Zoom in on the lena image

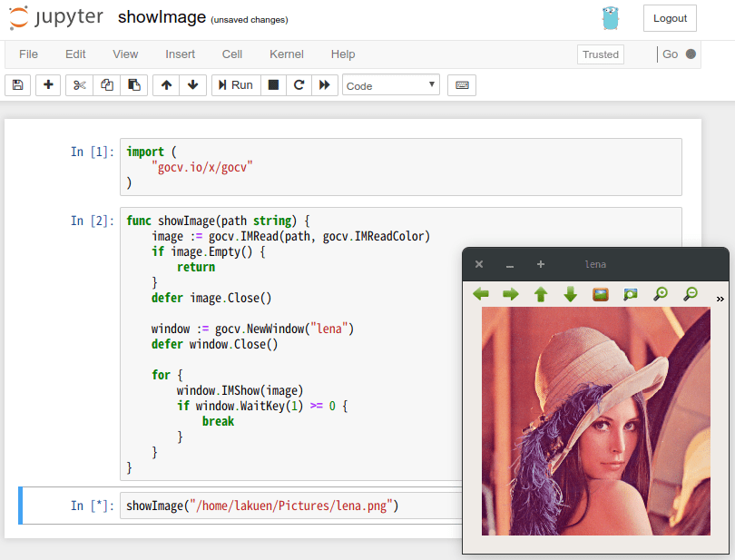tap(661, 294)
